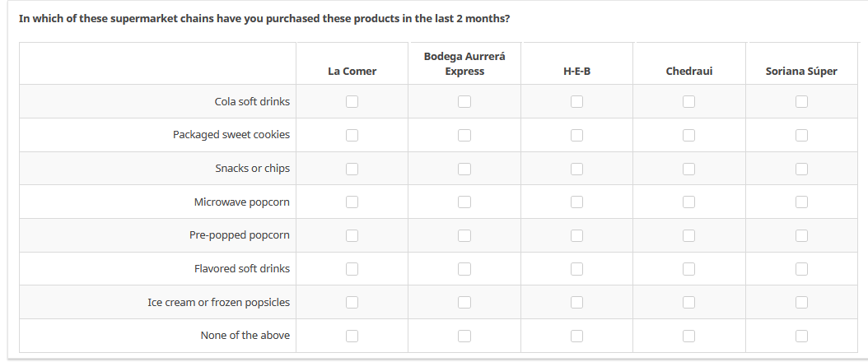Mark Snacks or chips for Bodega Aurrerá Express
The width and height of the screenshot is (868, 362).
tap(464, 169)
